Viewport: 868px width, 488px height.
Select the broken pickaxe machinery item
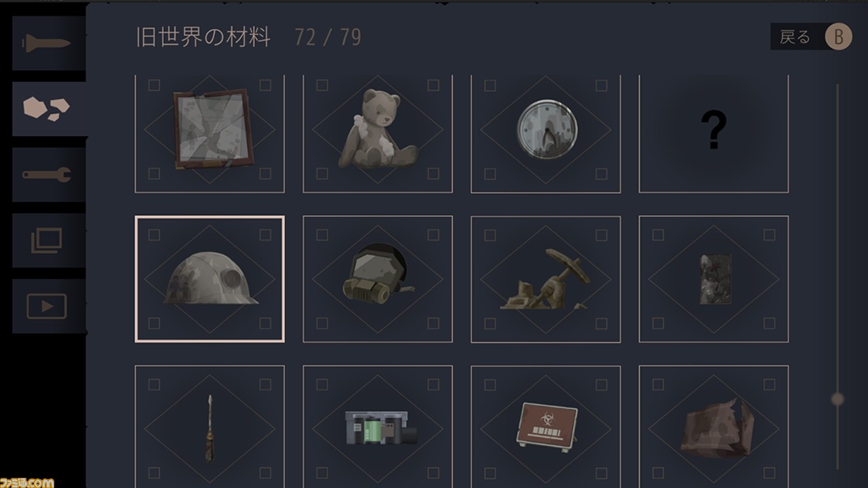click(x=546, y=279)
